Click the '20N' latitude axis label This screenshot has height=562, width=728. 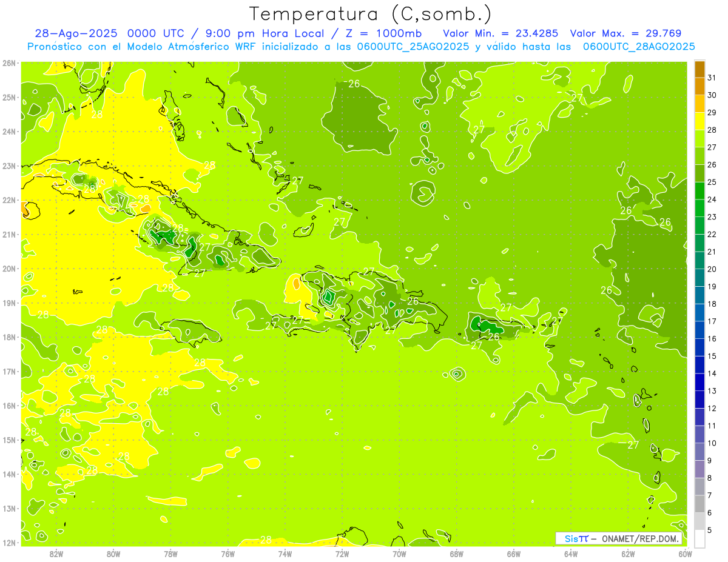pyautogui.click(x=10, y=269)
